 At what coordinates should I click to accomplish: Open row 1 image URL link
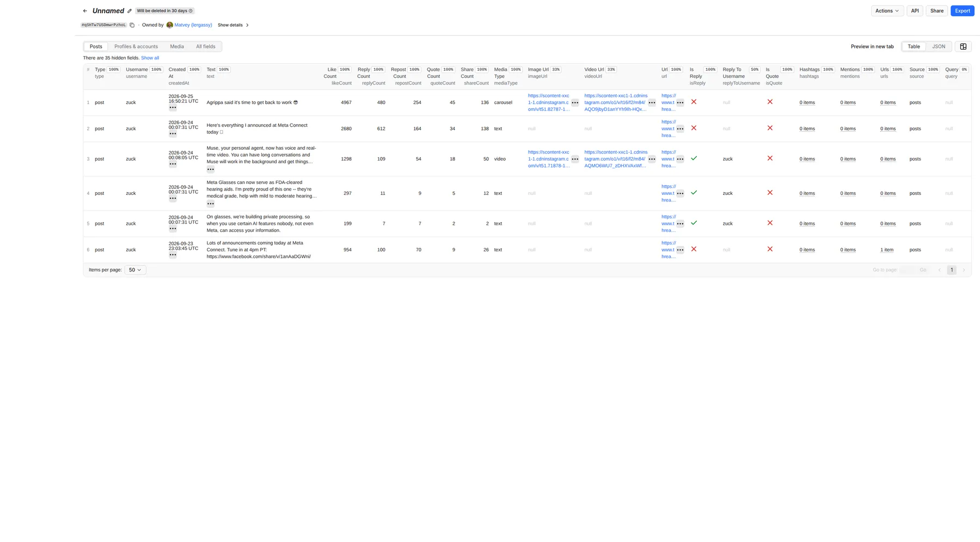click(x=548, y=102)
